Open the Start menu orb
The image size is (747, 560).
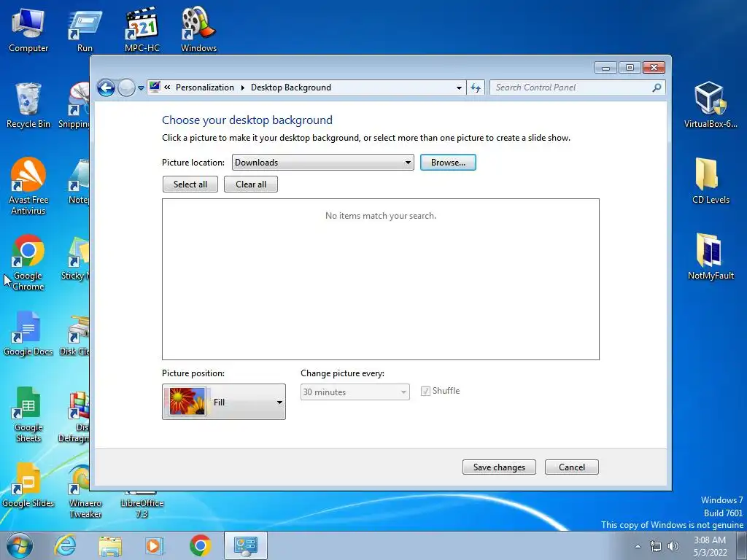20,545
